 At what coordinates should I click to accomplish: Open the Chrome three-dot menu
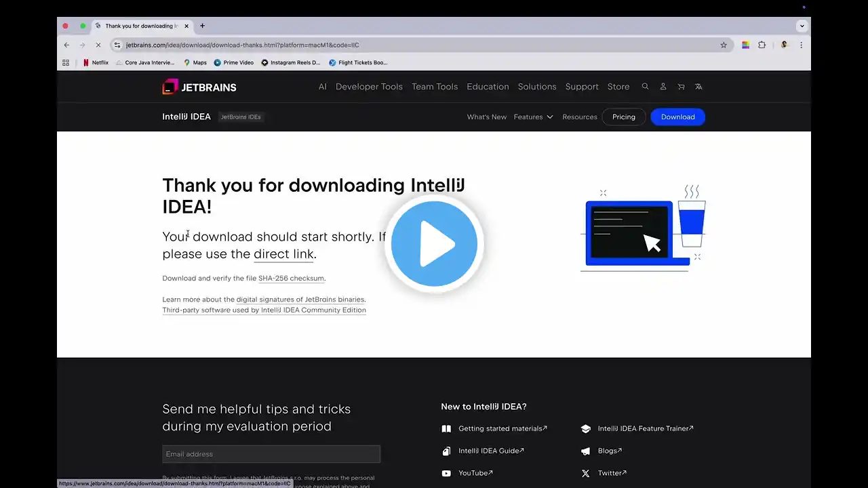801,45
